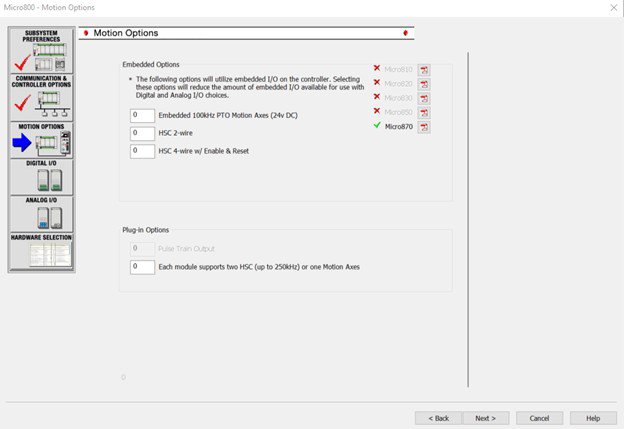The height and width of the screenshot is (429, 624).
Task: Open Hardware Selection step
Action: click(41, 251)
